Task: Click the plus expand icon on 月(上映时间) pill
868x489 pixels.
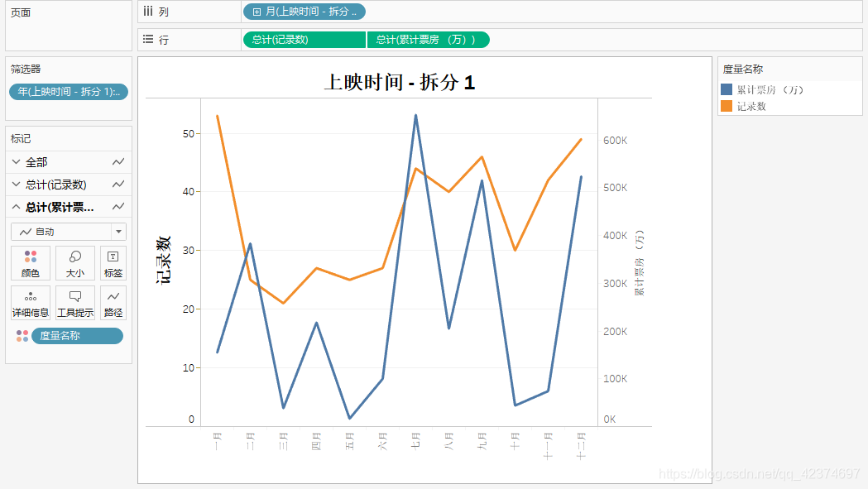Action: pyautogui.click(x=257, y=12)
